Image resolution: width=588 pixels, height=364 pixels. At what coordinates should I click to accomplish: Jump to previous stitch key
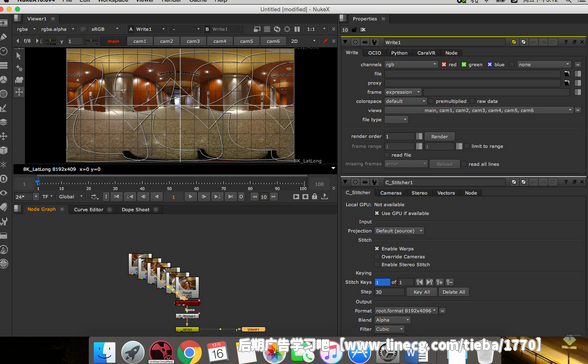420,282
